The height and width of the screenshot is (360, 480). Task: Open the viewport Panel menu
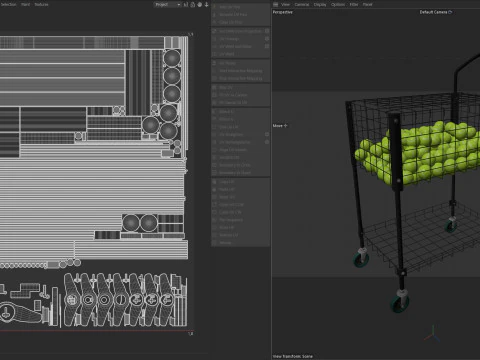click(367, 4)
